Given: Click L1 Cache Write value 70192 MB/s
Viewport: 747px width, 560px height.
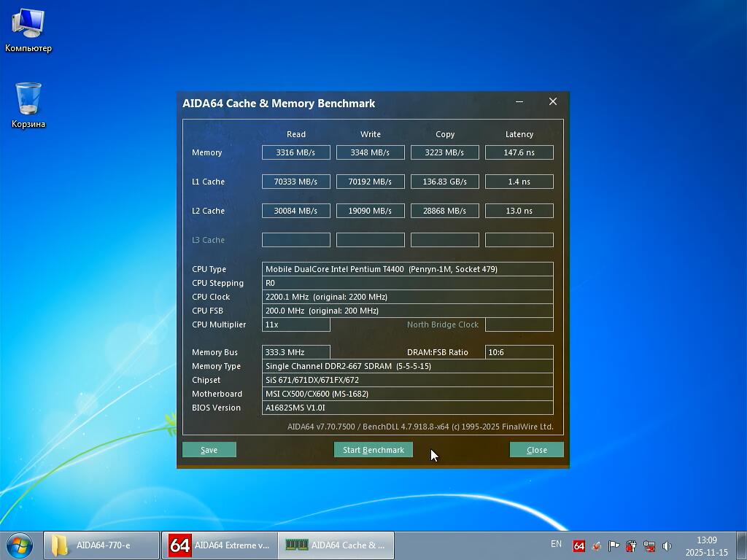Looking at the screenshot, I should [x=370, y=182].
